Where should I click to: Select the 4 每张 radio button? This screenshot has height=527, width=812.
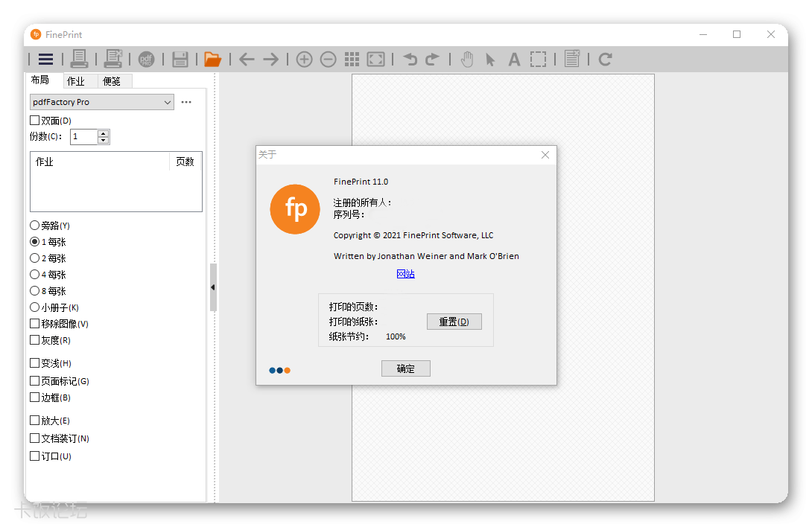35,274
